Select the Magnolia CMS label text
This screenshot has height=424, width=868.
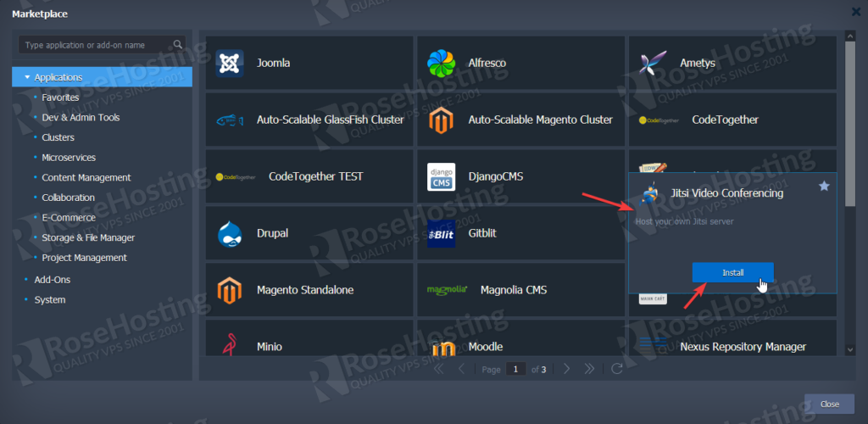[514, 290]
